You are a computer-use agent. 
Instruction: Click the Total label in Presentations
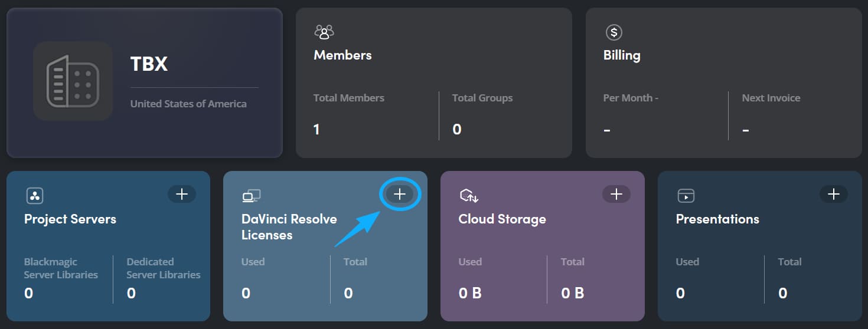[790, 262]
